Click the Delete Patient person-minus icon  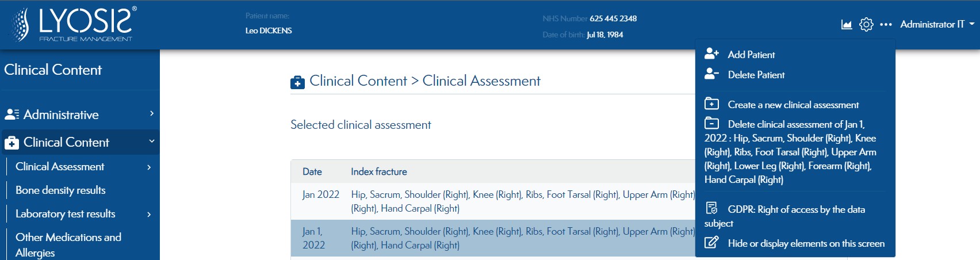[711, 74]
